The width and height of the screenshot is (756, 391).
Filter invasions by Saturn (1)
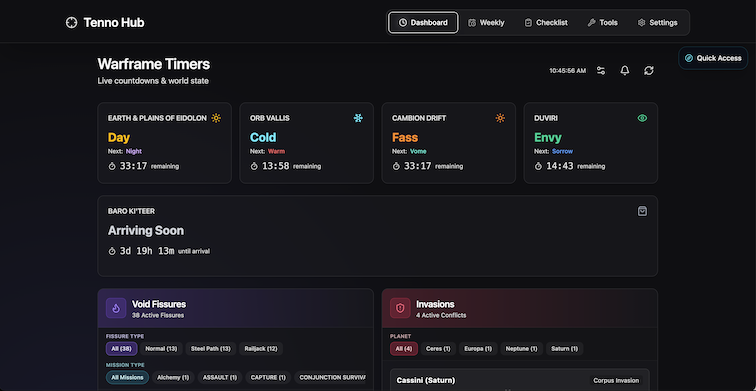(565, 349)
